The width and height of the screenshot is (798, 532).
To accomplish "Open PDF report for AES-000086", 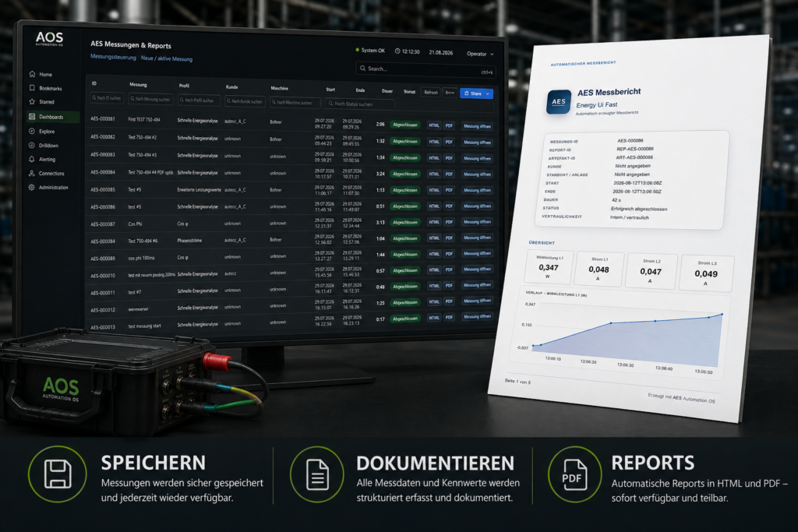I will click(449, 206).
